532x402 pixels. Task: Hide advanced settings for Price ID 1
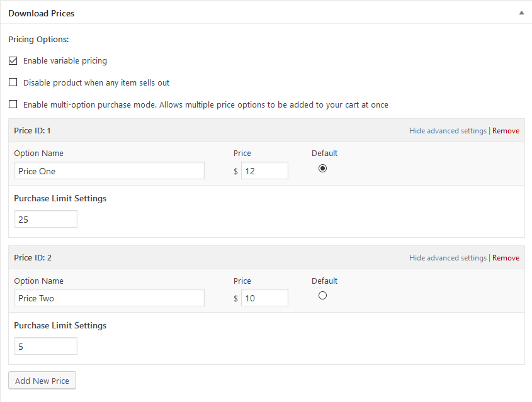pos(448,131)
